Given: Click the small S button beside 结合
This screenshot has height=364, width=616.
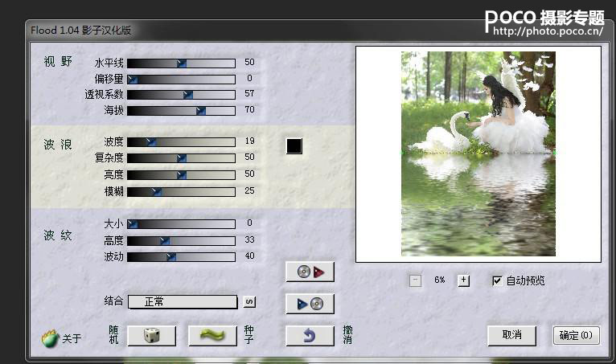Looking at the screenshot, I should click(x=249, y=301).
